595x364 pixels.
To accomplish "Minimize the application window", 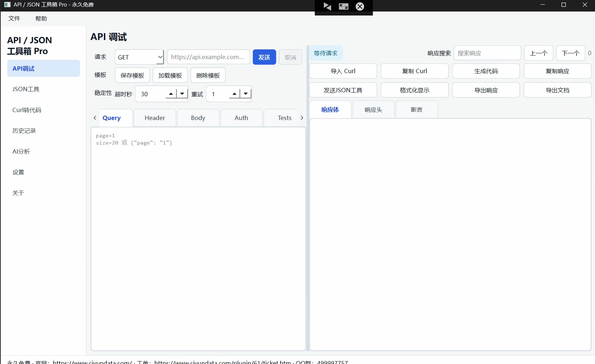I will click(543, 5).
